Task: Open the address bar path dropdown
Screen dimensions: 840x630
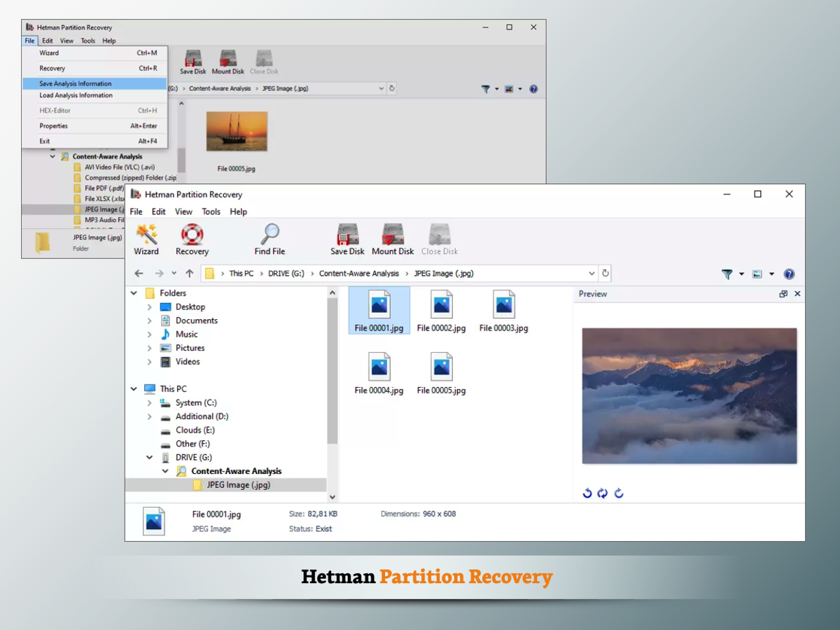Action: click(591, 274)
